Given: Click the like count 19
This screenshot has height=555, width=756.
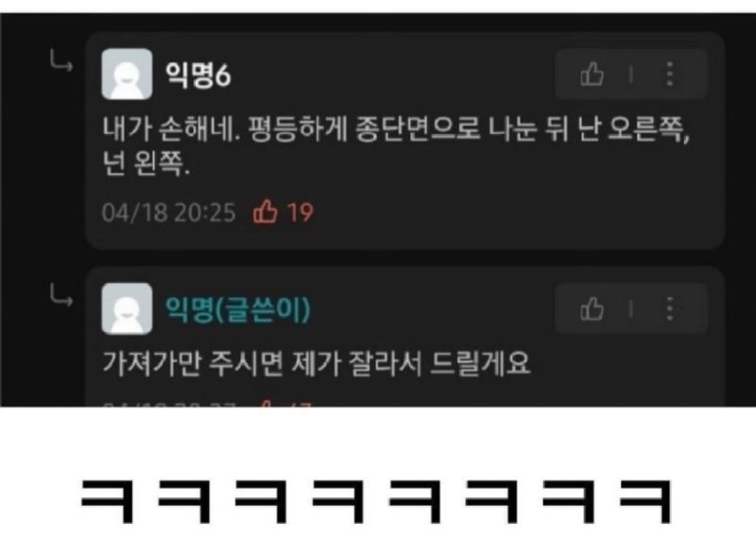Looking at the screenshot, I should (300, 212).
